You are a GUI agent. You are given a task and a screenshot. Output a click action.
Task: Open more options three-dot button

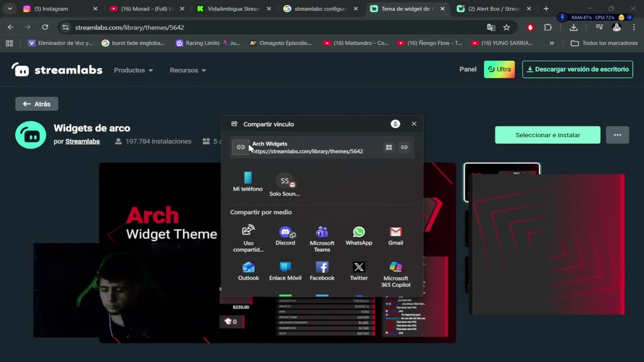coord(617,135)
